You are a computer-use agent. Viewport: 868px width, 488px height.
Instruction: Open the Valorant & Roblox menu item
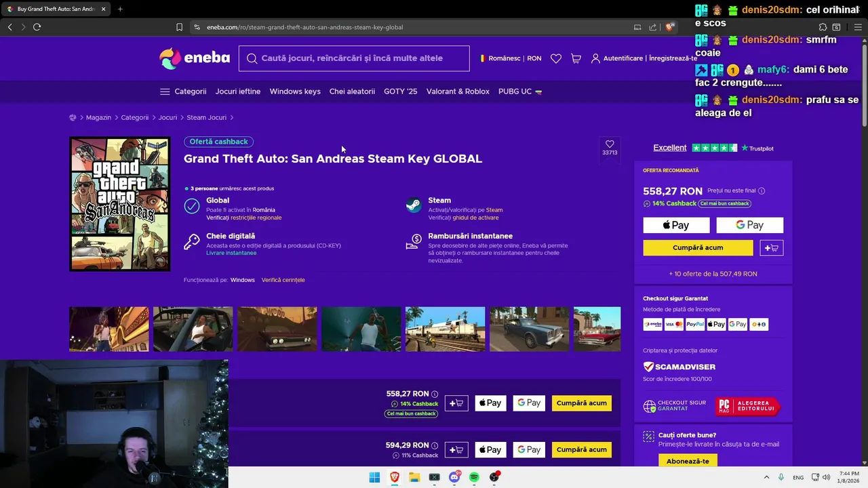[x=458, y=91]
